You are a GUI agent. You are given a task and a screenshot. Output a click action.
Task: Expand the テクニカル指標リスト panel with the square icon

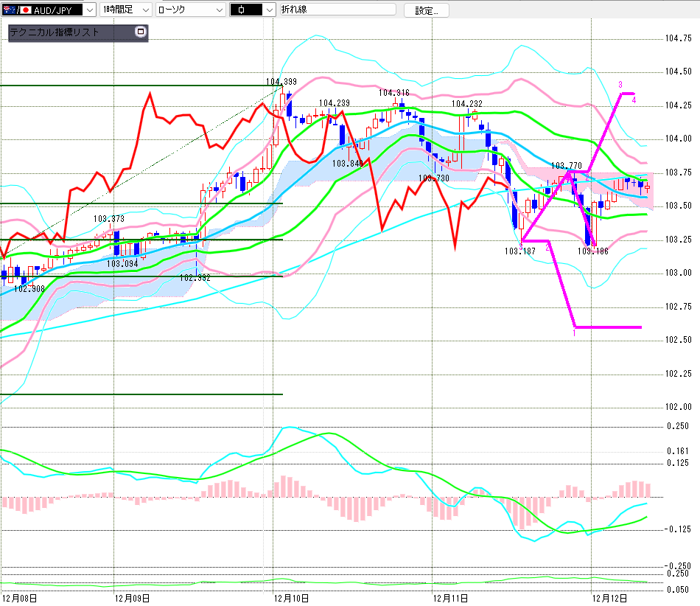141,32
